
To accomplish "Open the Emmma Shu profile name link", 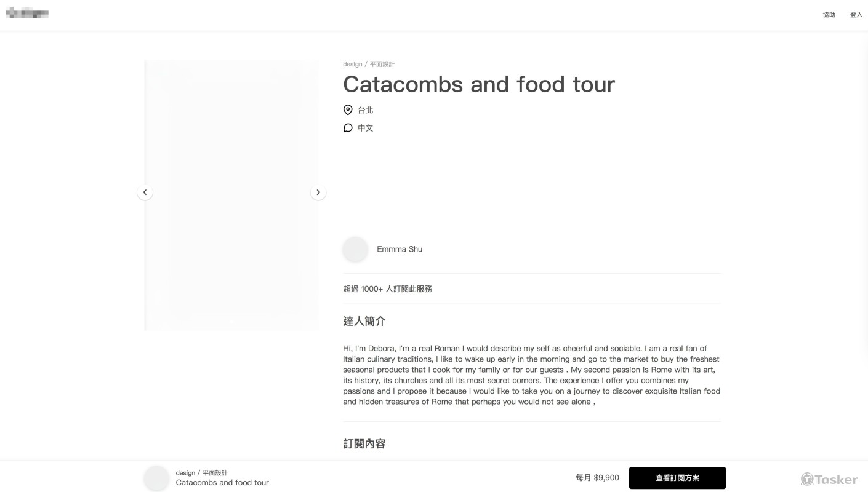I will (400, 249).
